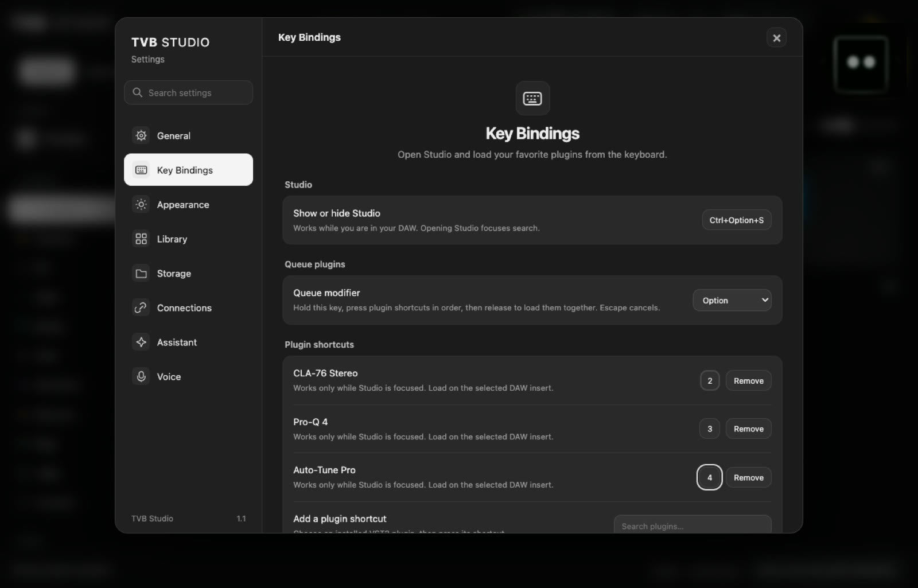Close the settings dialog with X
The image size is (918, 588).
click(776, 38)
